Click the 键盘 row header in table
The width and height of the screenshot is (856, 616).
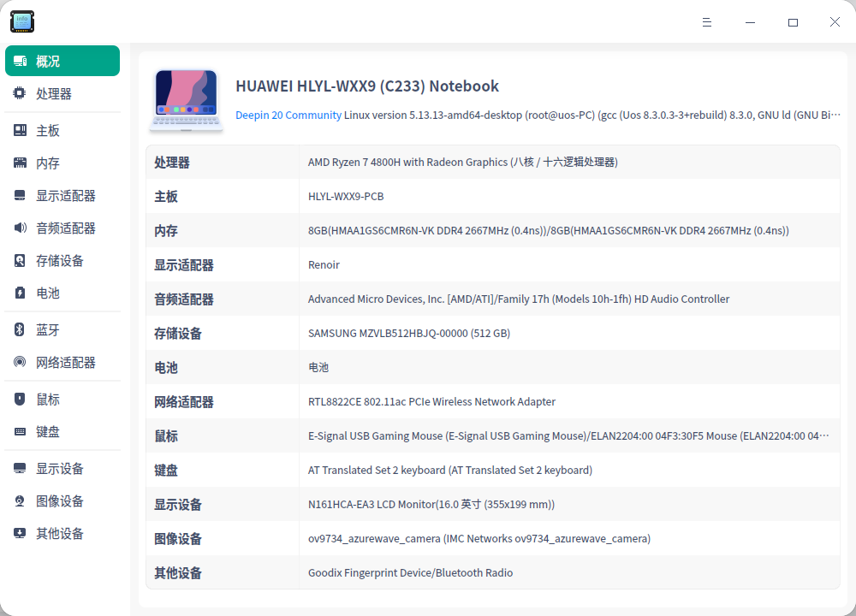point(166,471)
